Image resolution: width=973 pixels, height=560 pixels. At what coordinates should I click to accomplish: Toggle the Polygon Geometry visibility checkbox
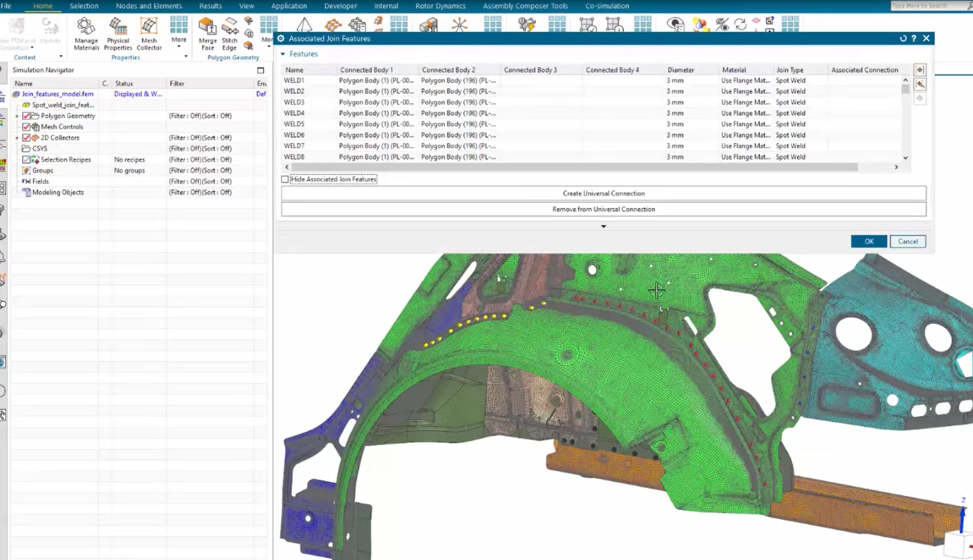pos(26,115)
